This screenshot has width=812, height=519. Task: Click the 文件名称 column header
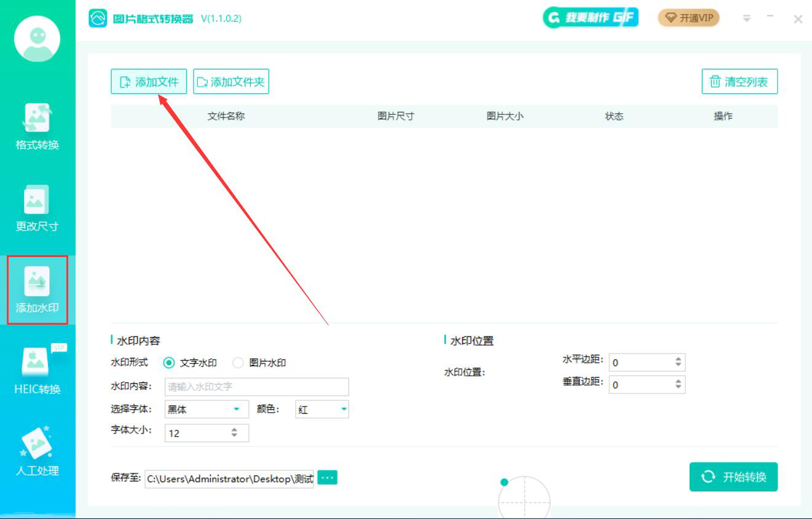pos(226,116)
